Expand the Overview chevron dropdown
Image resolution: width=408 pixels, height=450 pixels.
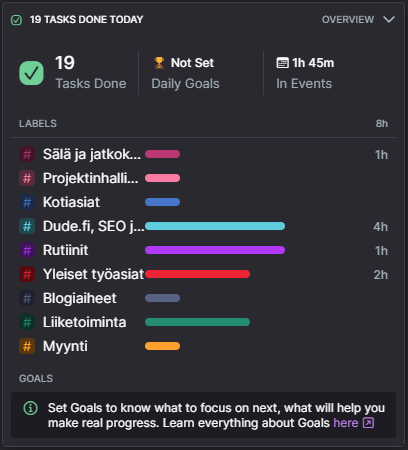tap(389, 20)
